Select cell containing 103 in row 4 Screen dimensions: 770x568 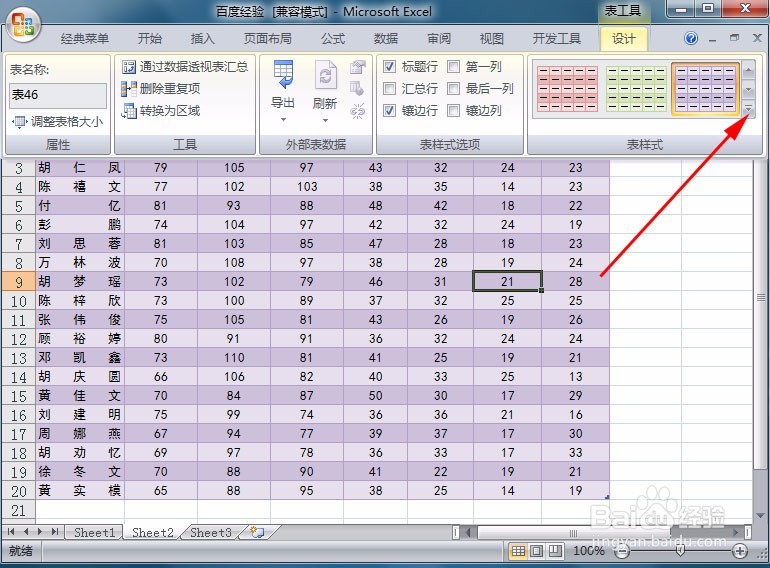[307, 187]
